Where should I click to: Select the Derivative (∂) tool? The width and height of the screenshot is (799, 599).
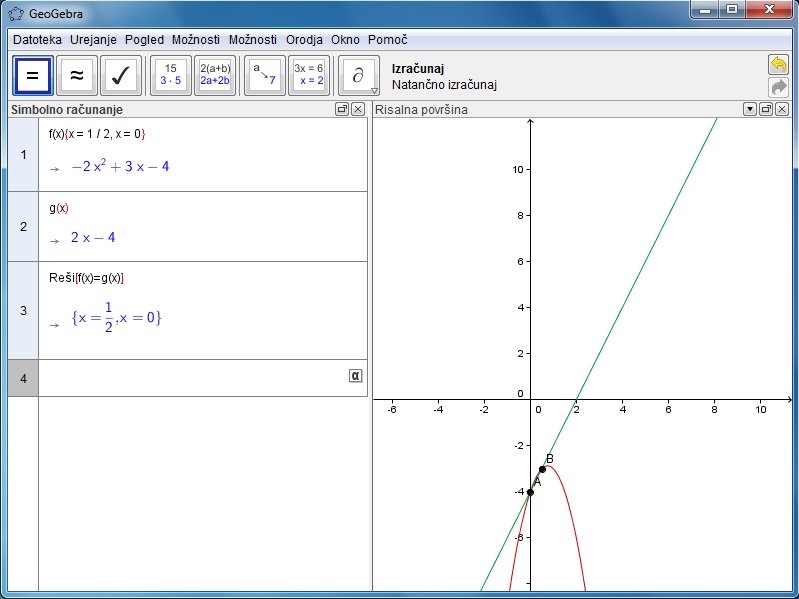(x=358, y=75)
